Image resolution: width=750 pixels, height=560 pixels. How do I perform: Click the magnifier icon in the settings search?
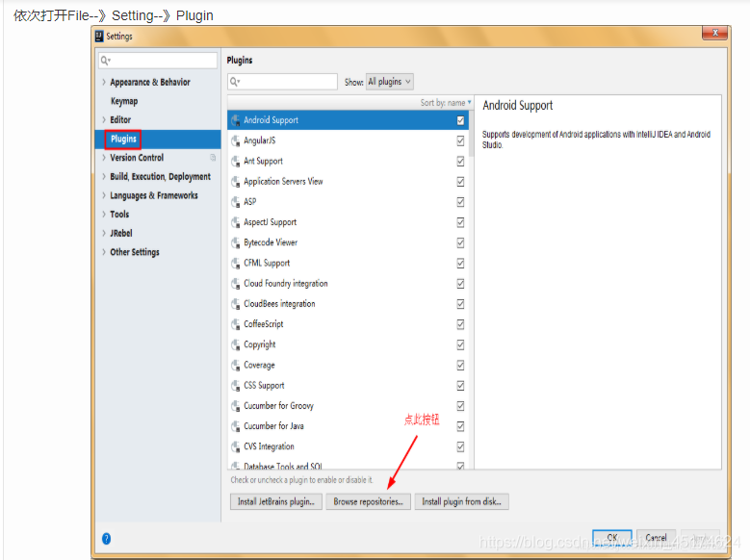coord(105,61)
